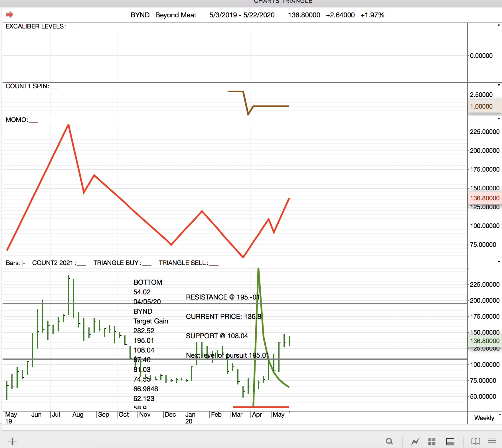This screenshot has height=448, width=502.
Task: Expand the COUNT1 SPIN pane menu arrow
Action: click(499, 85)
